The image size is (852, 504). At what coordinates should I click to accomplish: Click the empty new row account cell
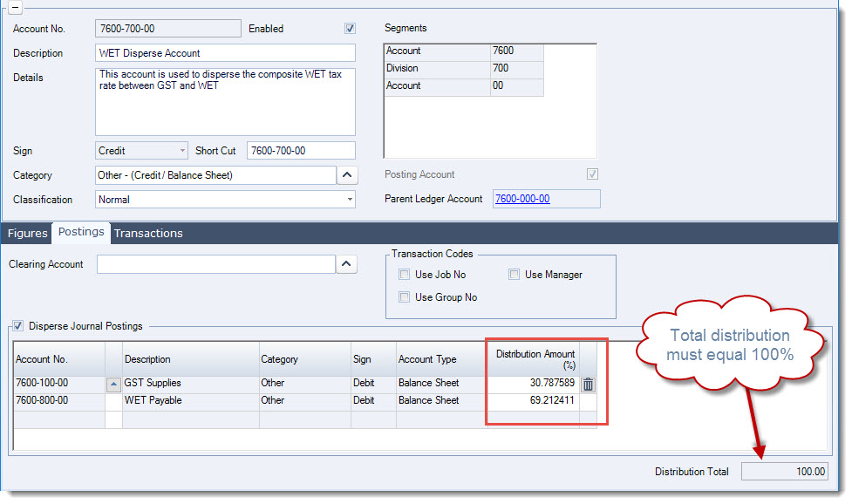pyautogui.click(x=59, y=419)
